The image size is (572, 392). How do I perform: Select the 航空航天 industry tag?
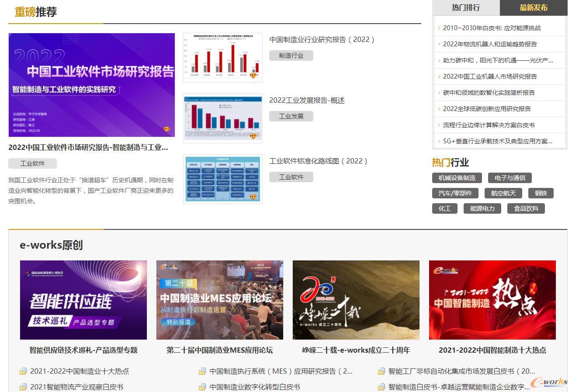[503, 193]
